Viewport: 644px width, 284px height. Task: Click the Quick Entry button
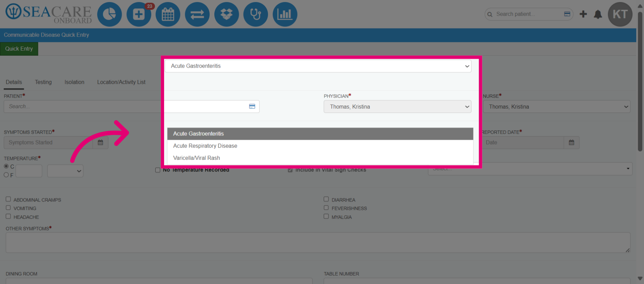click(x=19, y=49)
